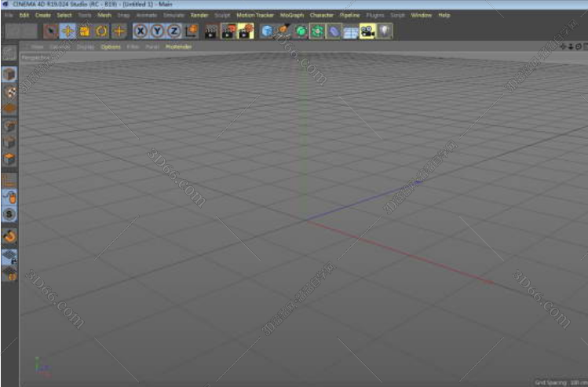Expand the viewport Display menu
588x387 pixels.
pos(85,47)
